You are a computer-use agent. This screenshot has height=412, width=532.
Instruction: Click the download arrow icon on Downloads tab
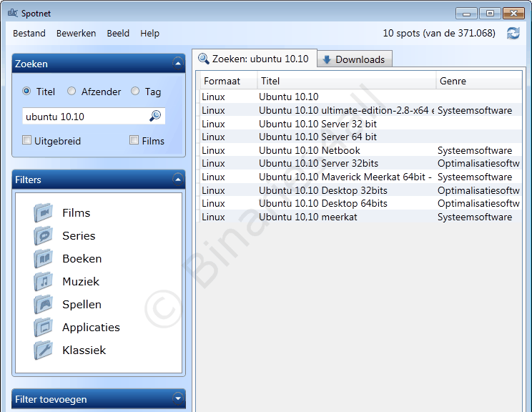(327, 60)
